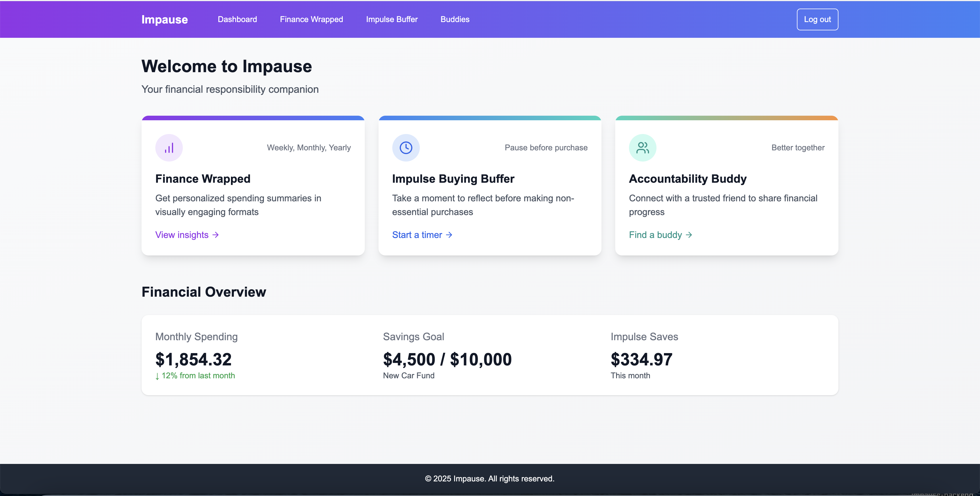Follow the View insights link
The image size is (980, 496).
click(x=182, y=235)
